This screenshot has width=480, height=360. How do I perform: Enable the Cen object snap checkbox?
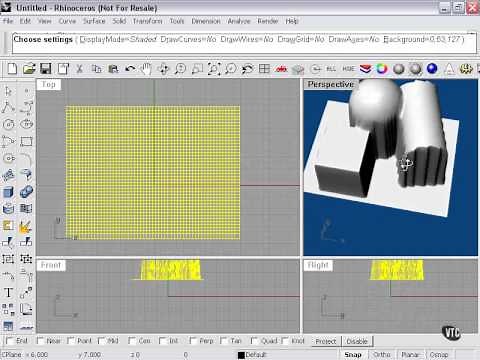coord(132,341)
